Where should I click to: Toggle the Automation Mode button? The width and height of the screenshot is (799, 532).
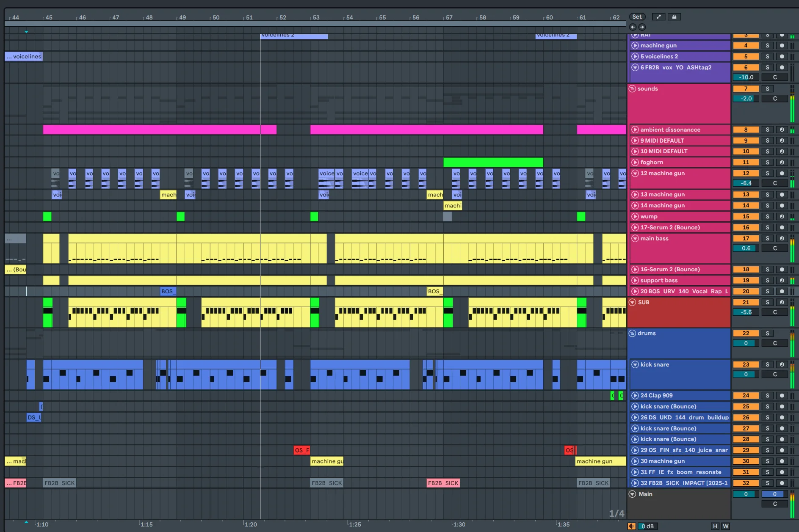658,17
